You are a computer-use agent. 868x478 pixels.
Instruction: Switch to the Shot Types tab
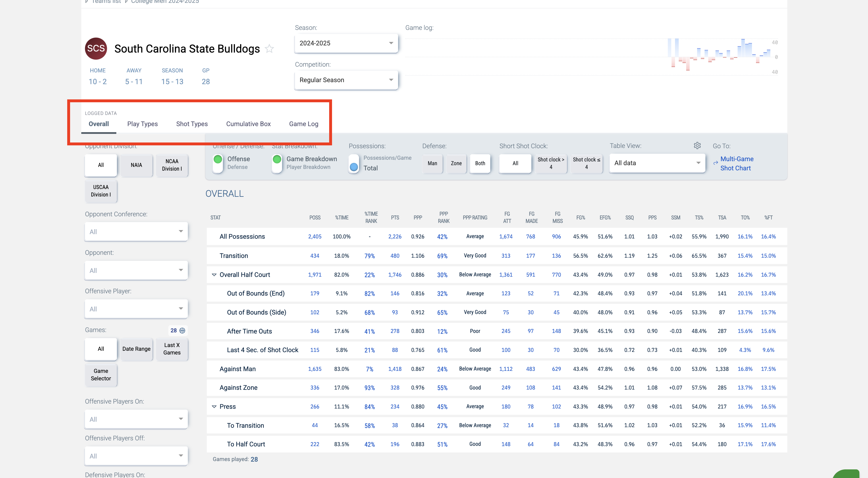192,124
